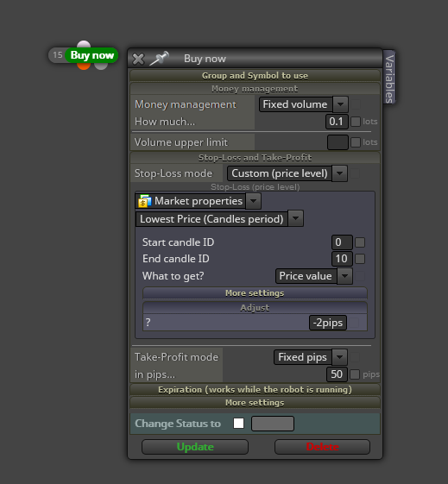Expand Group and Symbol to use section
The width and height of the screenshot is (448, 484).
tap(255, 76)
